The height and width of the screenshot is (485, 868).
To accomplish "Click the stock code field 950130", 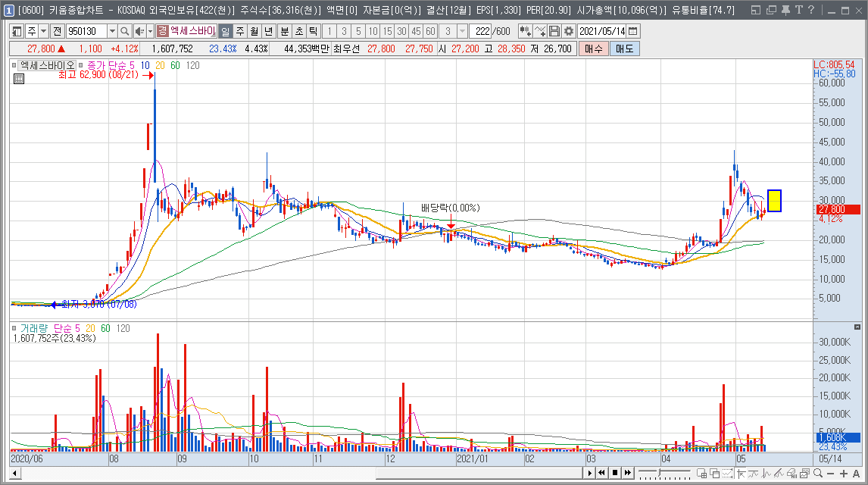I will [x=86, y=32].
